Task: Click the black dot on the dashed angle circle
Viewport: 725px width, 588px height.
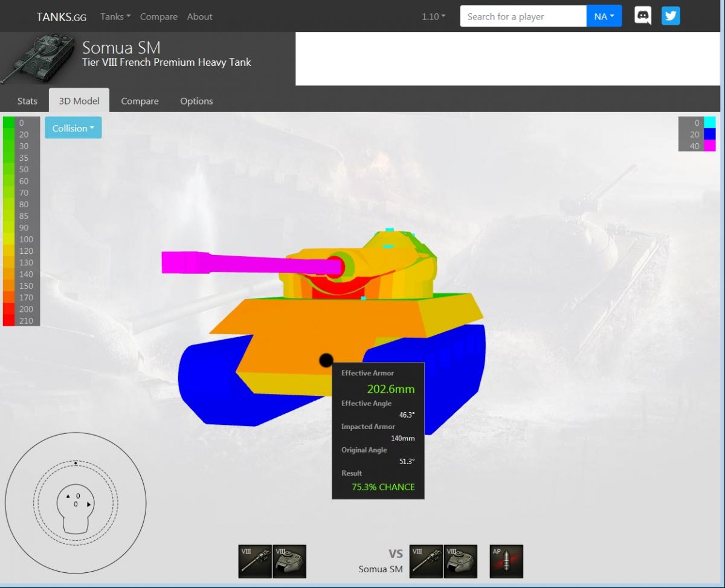Action: pos(76,463)
